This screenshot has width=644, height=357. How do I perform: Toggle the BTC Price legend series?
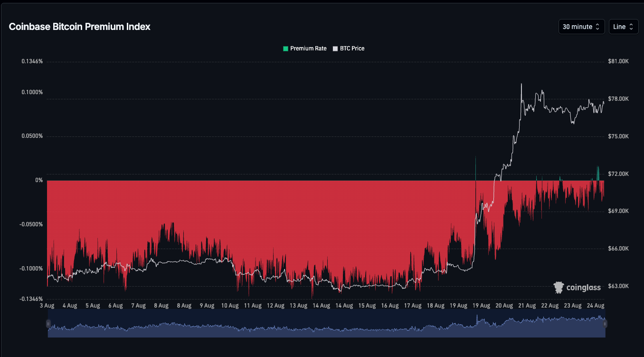pyautogui.click(x=349, y=48)
